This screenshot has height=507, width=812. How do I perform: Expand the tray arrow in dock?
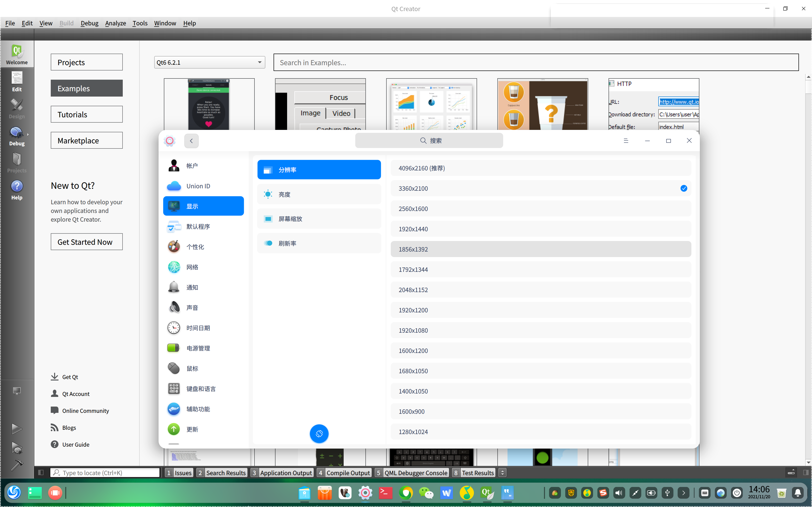pyautogui.click(x=683, y=493)
